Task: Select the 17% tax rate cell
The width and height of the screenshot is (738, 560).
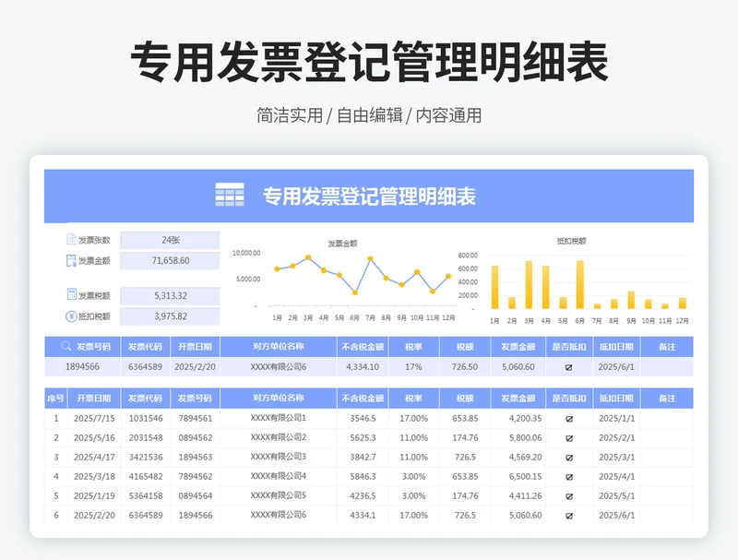Action: 413,366
